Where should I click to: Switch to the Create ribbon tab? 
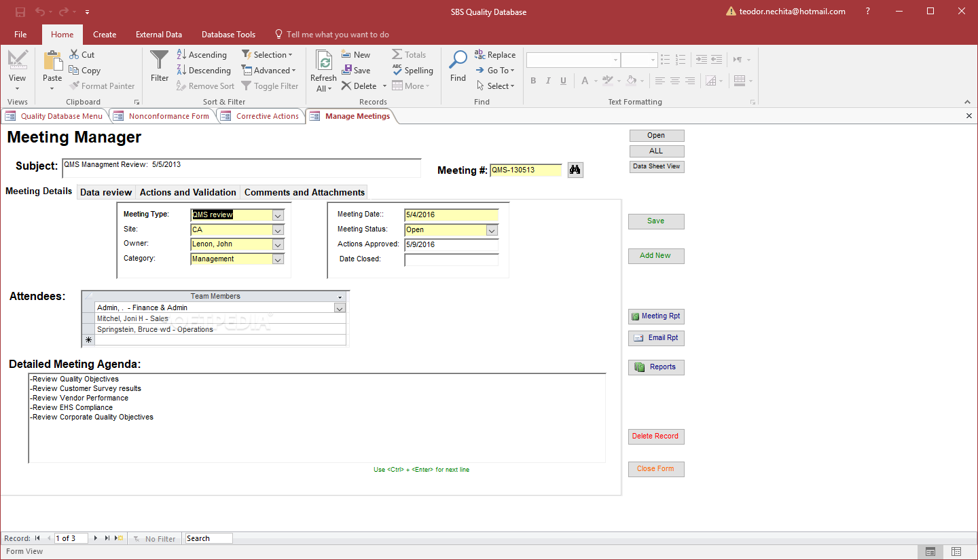coord(105,35)
